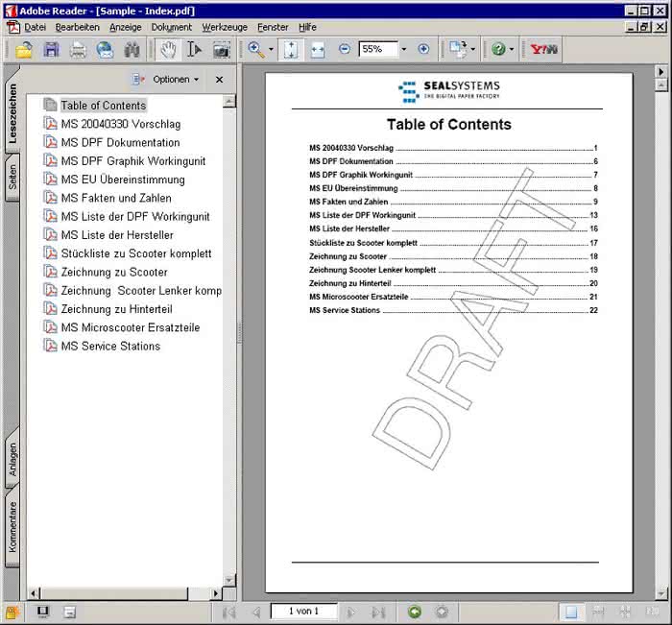
Task: Open the Anzeige menu
Action: tap(125, 27)
